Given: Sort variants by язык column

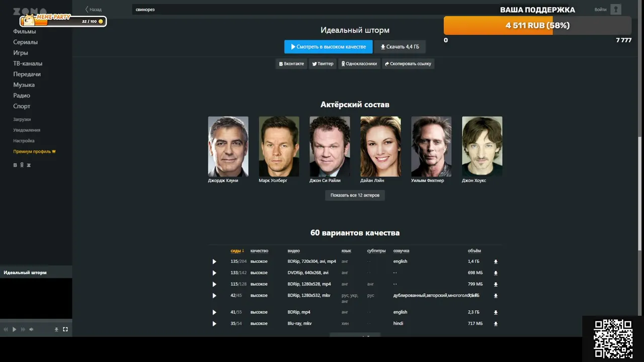Looking at the screenshot, I should click(x=346, y=251).
